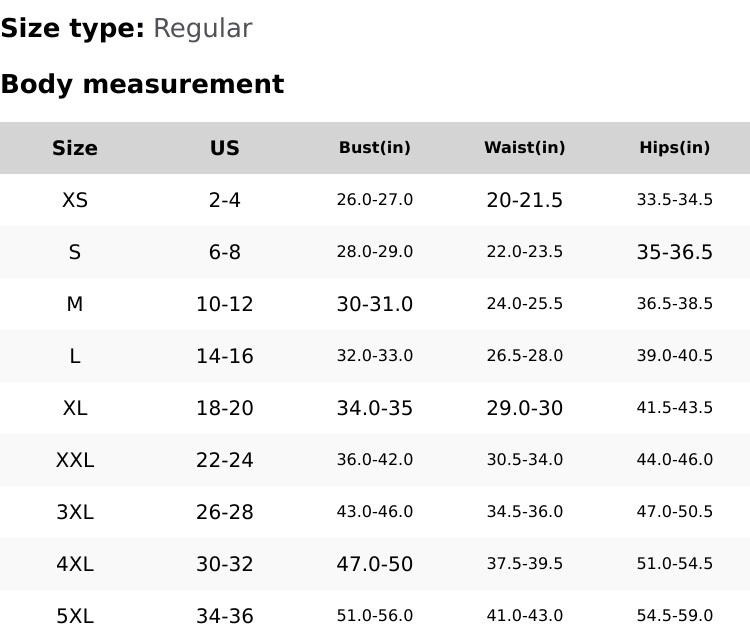
Task: Click the XL size row label
Action: (x=75, y=408)
